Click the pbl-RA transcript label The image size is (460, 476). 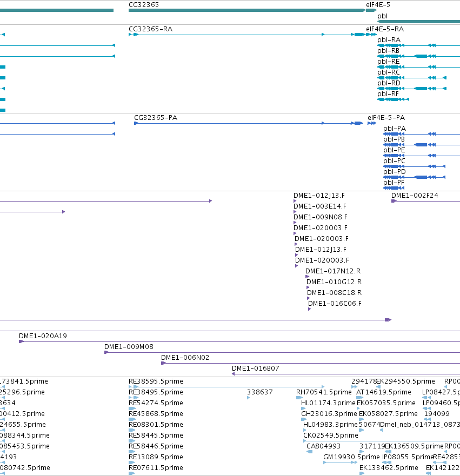click(x=389, y=40)
